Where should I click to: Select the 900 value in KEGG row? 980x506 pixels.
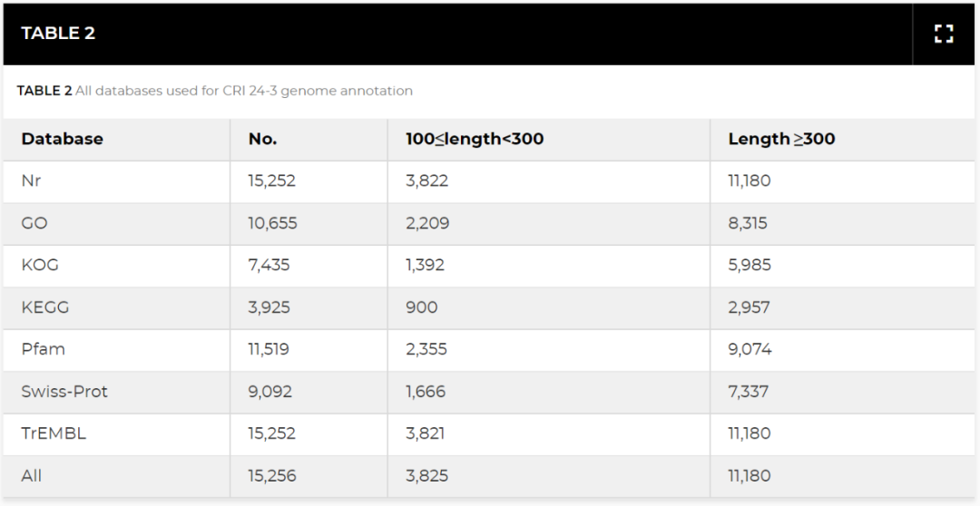(x=421, y=307)
